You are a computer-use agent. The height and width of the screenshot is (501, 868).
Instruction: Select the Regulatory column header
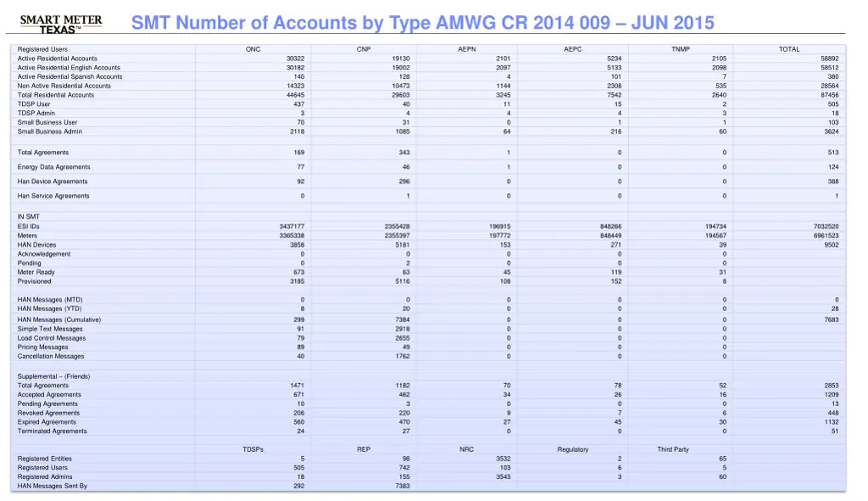point(573,449)
